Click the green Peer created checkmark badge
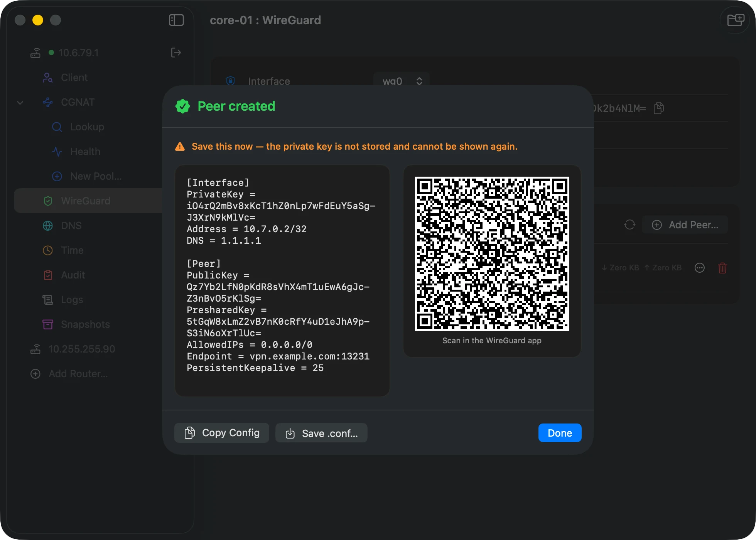 click(x=182, y=106)
